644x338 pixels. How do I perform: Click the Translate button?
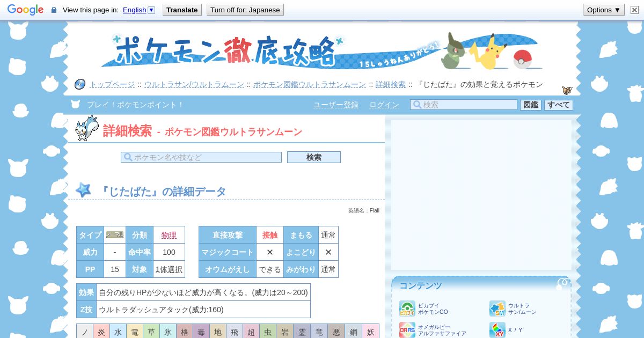[182, 10]
